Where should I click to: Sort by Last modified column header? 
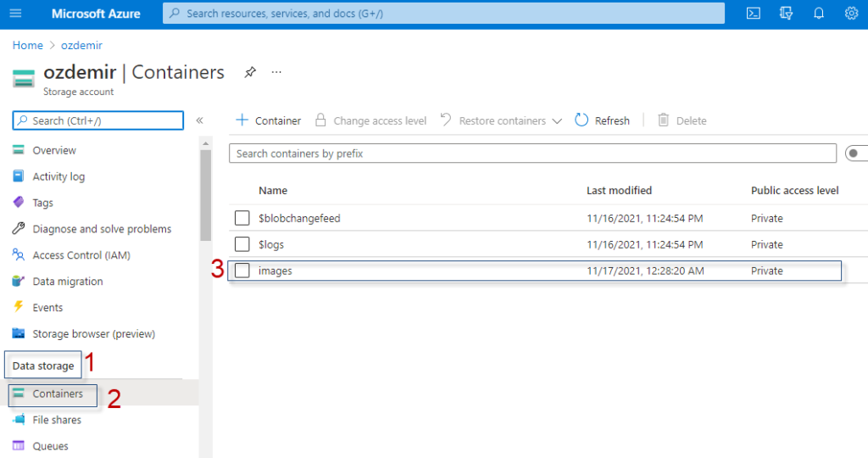point(619,191)
